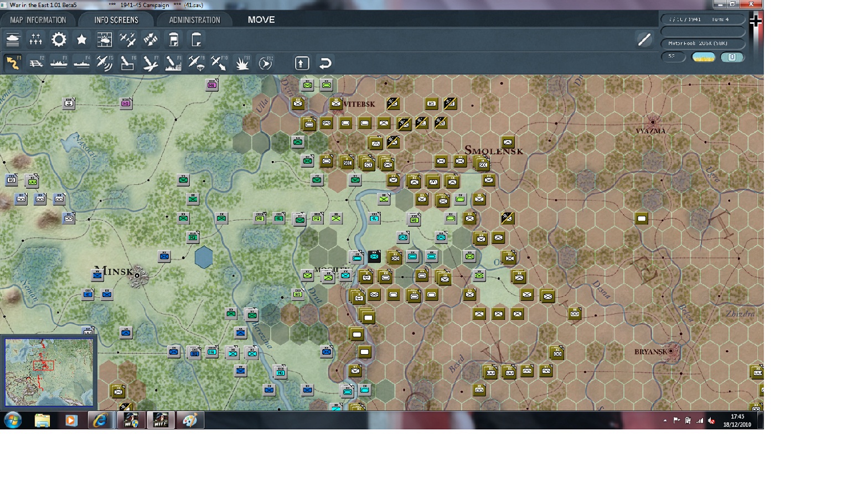Select F3 naval transport ship mode
The image size is (868, 488).
click(59, 63)
